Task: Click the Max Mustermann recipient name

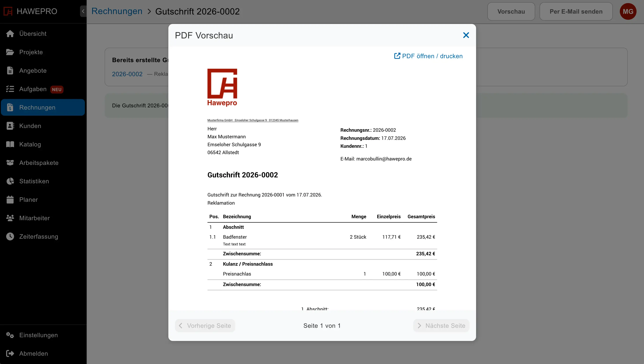Action: pos(227,137)
